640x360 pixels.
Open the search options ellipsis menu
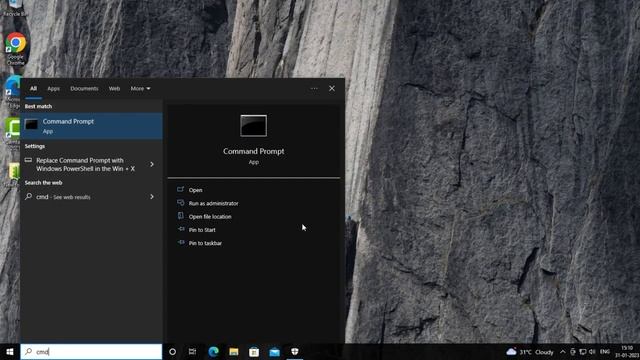click(x=314, y=89)
